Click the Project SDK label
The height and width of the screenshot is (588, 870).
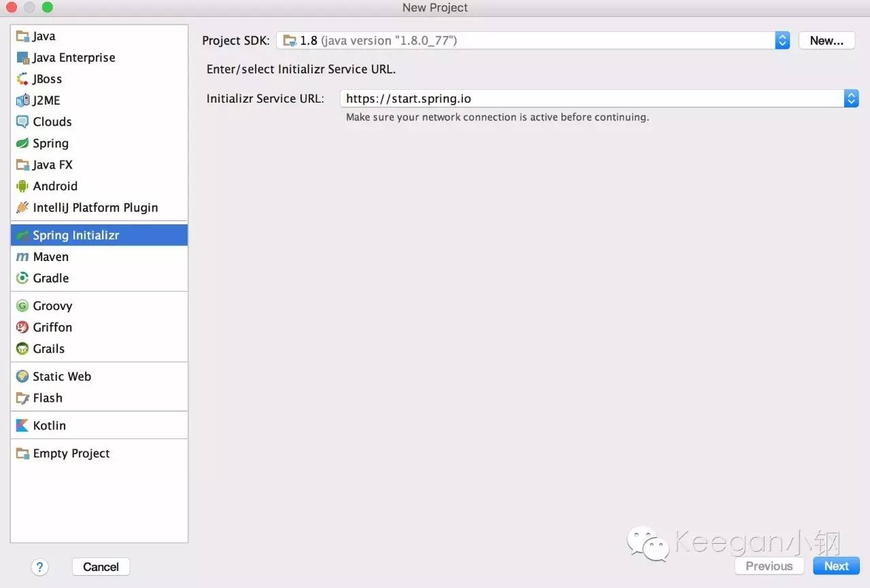click(x=236, y=41)
